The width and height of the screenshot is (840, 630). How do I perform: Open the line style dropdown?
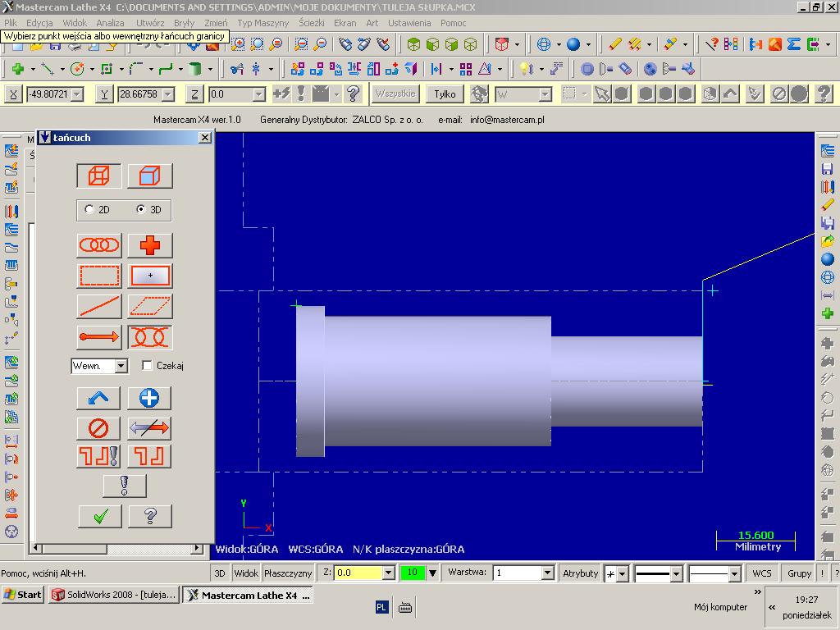coord(676,574)
